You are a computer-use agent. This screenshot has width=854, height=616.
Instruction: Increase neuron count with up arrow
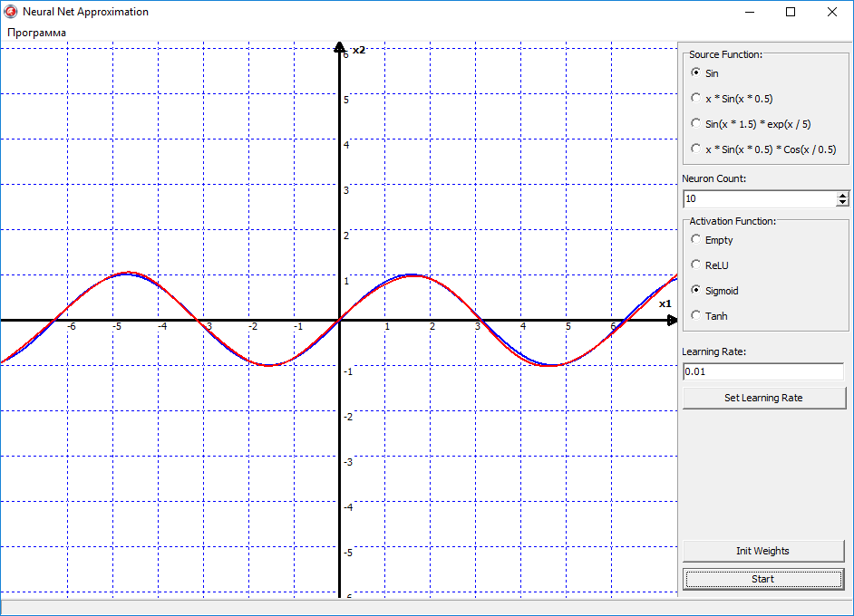tap(842, 196)
